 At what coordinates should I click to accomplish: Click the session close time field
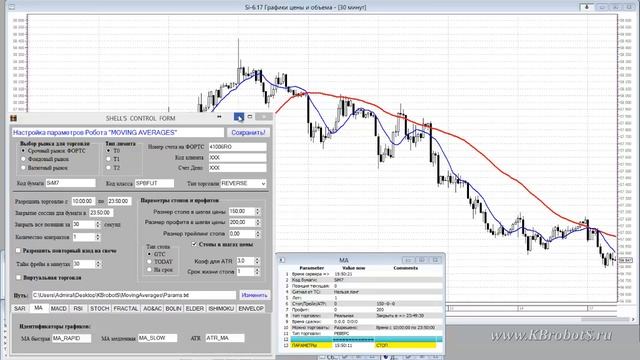click(101, 213)
